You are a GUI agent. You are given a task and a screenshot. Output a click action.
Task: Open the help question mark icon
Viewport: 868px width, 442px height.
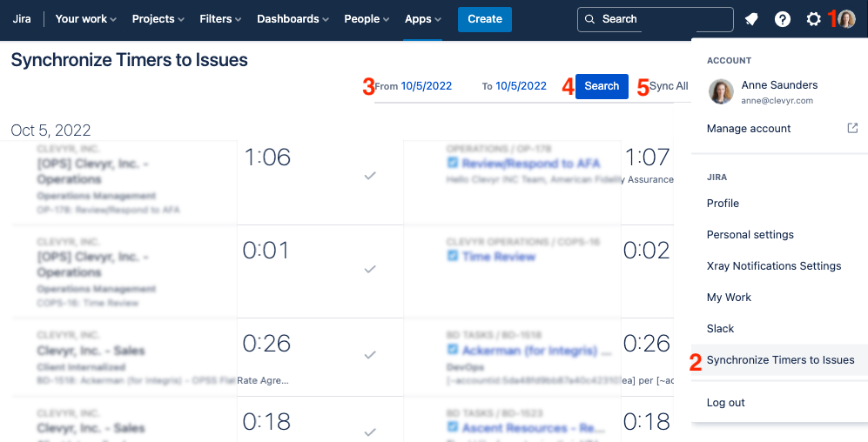click(782, 19)
